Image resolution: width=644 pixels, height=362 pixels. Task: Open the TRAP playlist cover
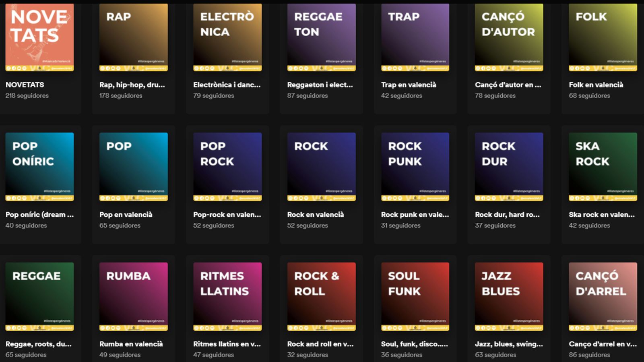coord(415,37)
